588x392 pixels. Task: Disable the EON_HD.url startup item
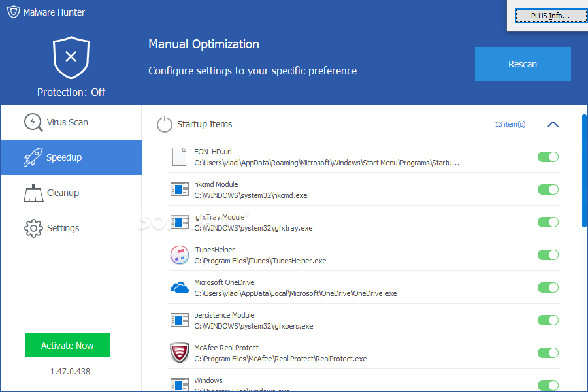547,157
